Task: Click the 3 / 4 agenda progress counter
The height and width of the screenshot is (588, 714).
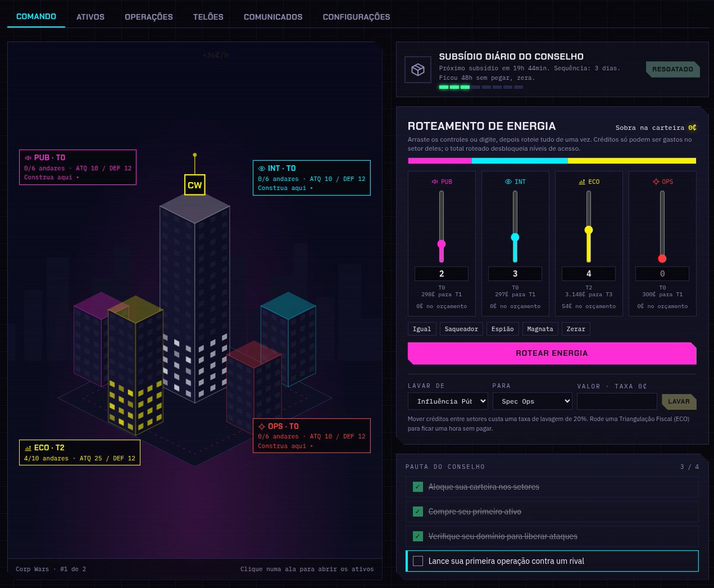Action: coord(690,467)
